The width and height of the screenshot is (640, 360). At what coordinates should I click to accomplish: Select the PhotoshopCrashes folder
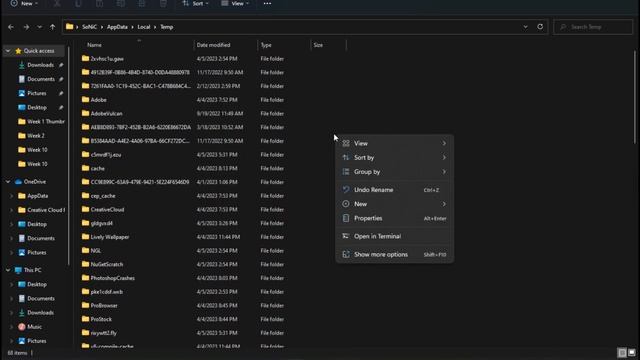click(112, 278)
